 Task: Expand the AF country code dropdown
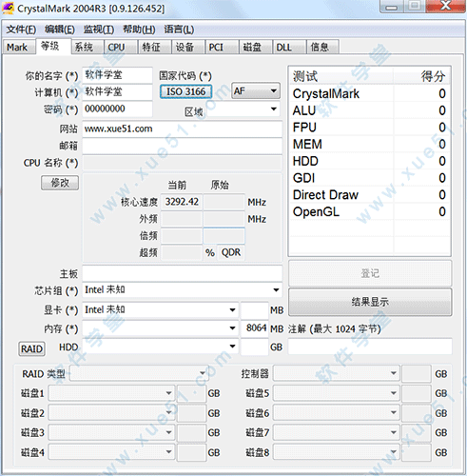(256, 91)
